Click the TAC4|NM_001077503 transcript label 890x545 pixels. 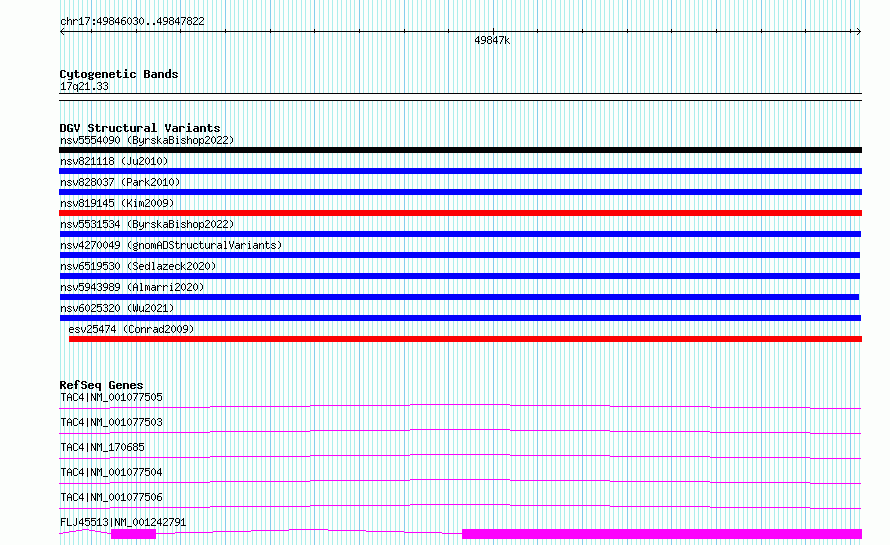click(111, 422)
